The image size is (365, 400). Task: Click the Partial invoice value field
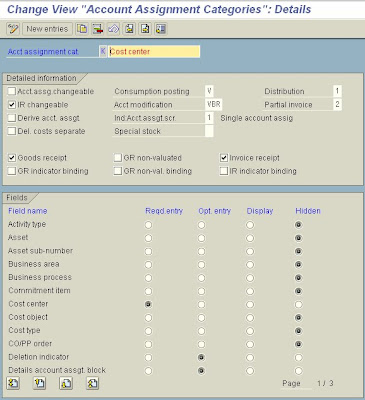[337, 104]
